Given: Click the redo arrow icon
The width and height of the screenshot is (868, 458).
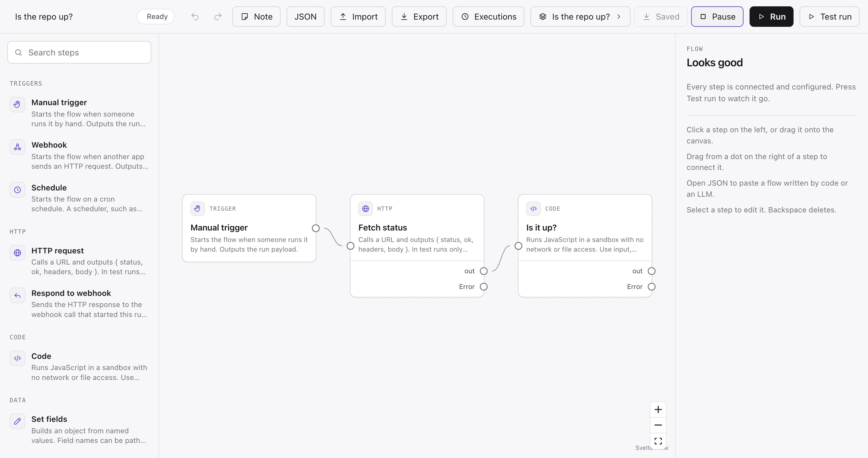Looking at the screenshot, I should [218, 17].
